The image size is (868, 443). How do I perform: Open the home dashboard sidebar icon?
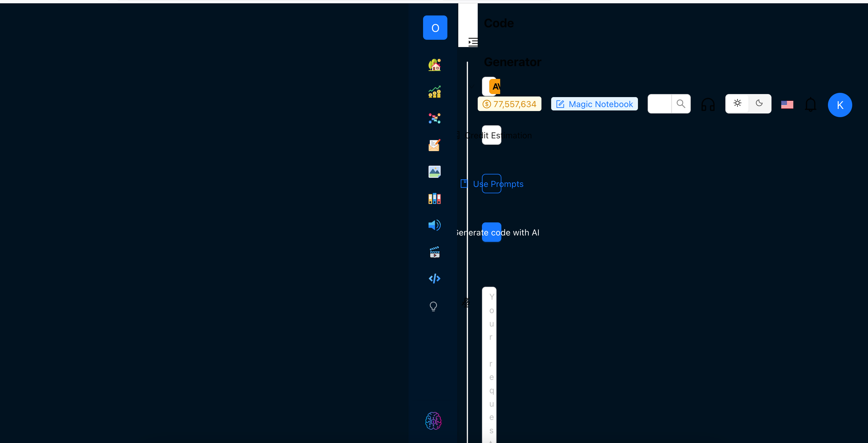(434, 65)
